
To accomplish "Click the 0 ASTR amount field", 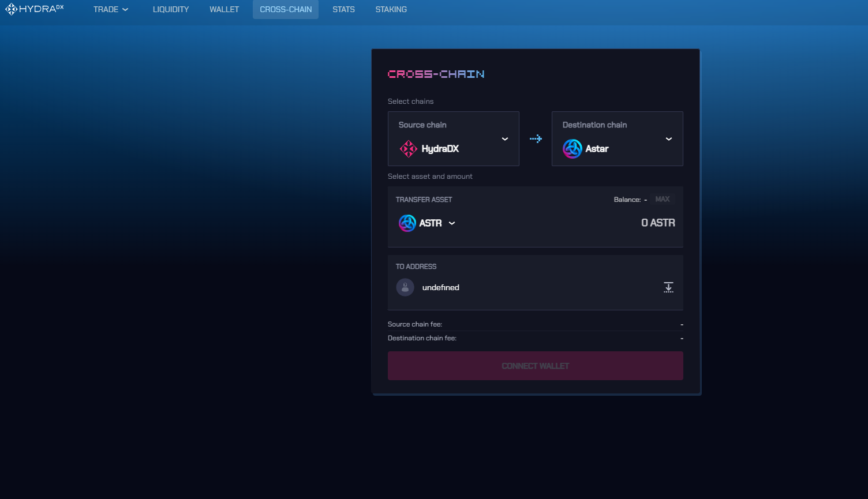I will tap(657, 223).
